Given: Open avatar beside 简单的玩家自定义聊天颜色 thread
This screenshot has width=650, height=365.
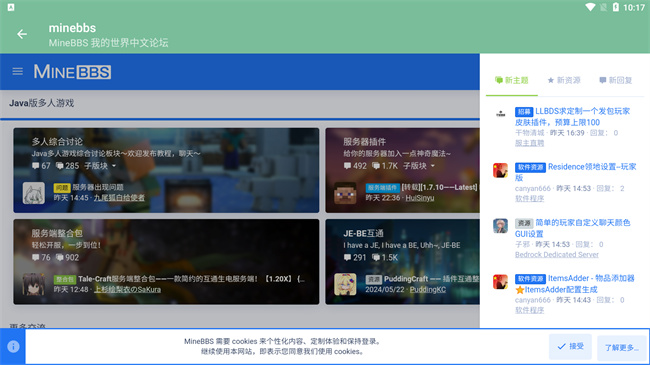Looking at the screenshot, I should pos(500,226).
